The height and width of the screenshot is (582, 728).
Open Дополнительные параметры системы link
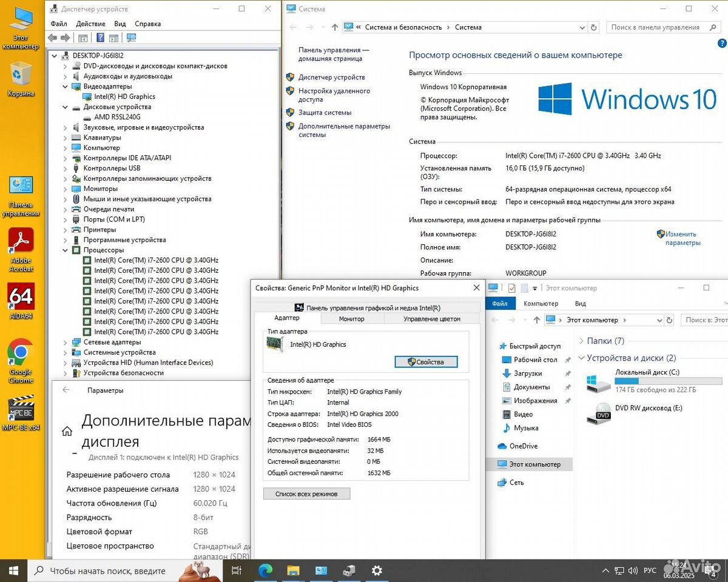[344, 130]
